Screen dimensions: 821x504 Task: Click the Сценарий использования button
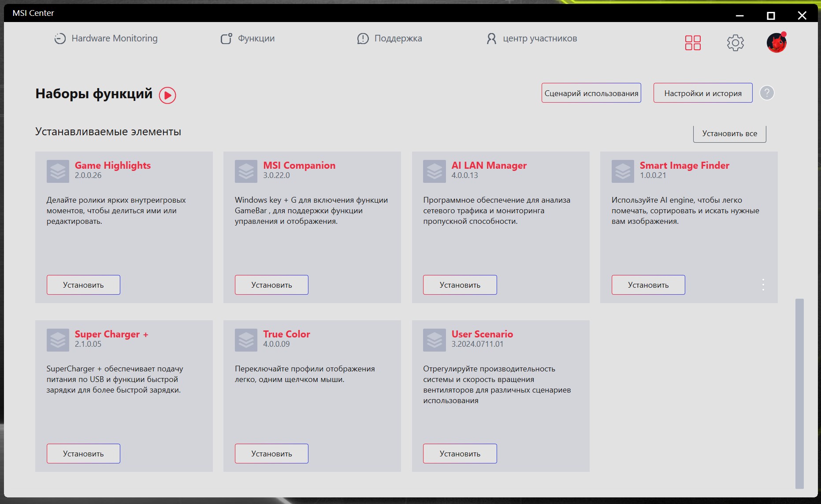tap(591, 93)
